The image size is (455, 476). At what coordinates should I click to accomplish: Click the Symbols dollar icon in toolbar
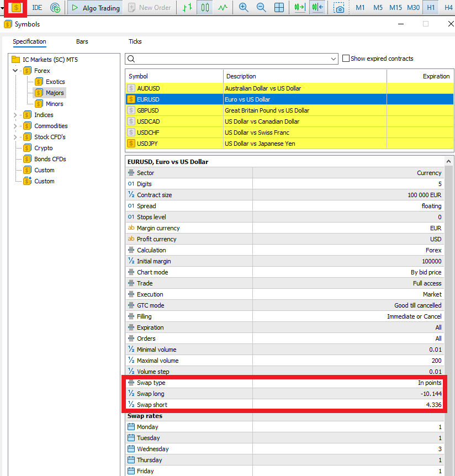pyautogui.click(x=16, y=8)
